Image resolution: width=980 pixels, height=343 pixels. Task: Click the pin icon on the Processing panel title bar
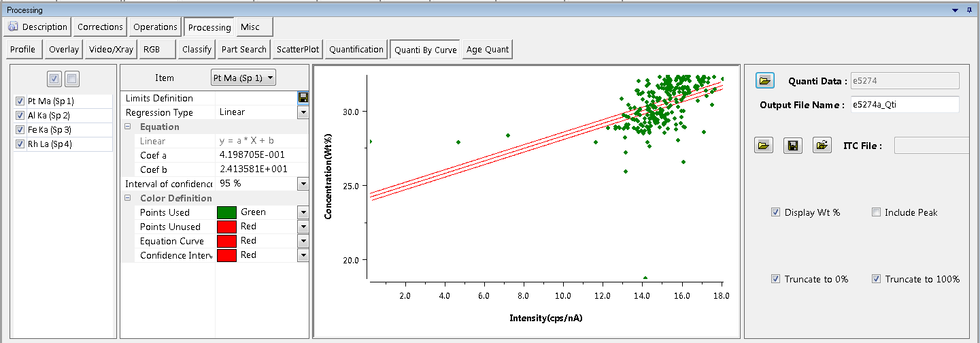(970, 10)
